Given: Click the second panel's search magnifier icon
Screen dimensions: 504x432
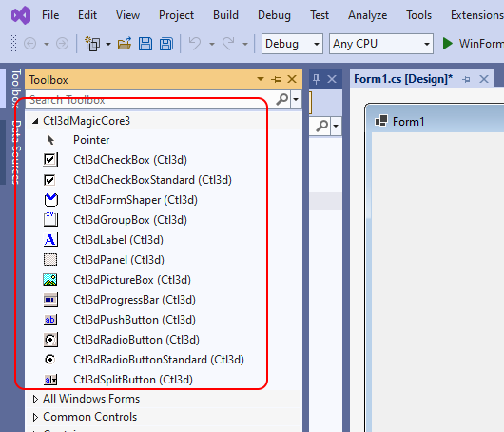Looking at the screenshot, I should [x=321, y=126].
